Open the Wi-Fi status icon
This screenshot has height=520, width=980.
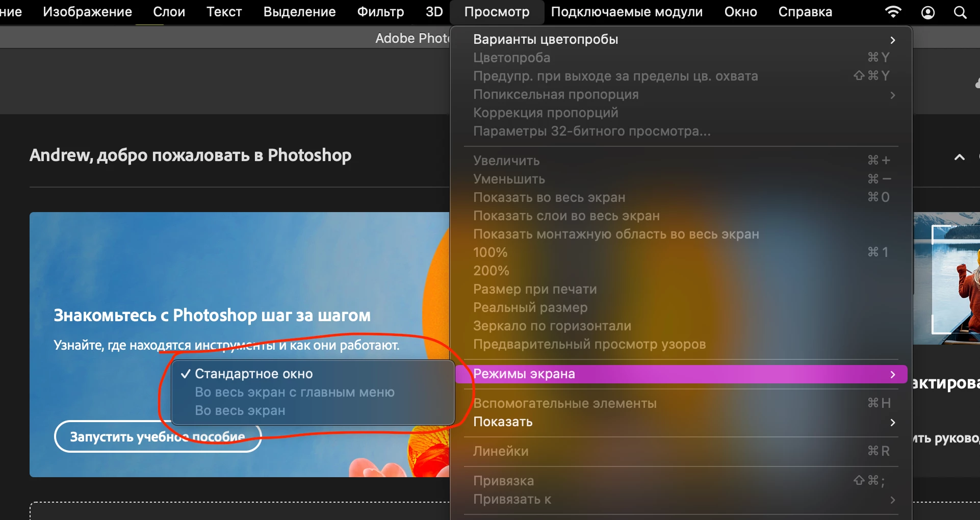click(x=893, y=12)
